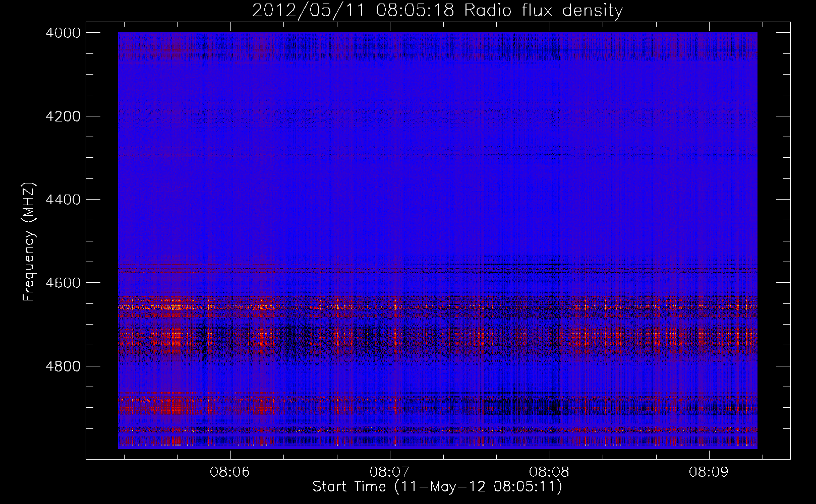
Task: Click the plot title "2012/05/11 08:05:18 Radio flux density"
Action: [437, 11]
